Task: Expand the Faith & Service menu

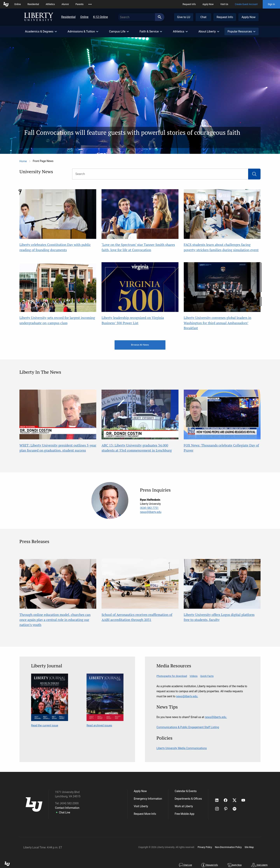Action: (151, 31)
